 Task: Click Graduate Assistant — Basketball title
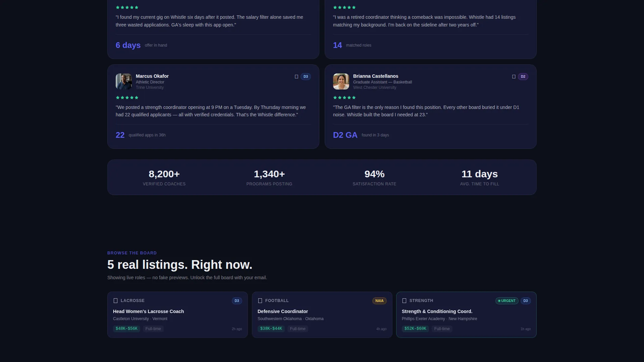click(382, 82)
